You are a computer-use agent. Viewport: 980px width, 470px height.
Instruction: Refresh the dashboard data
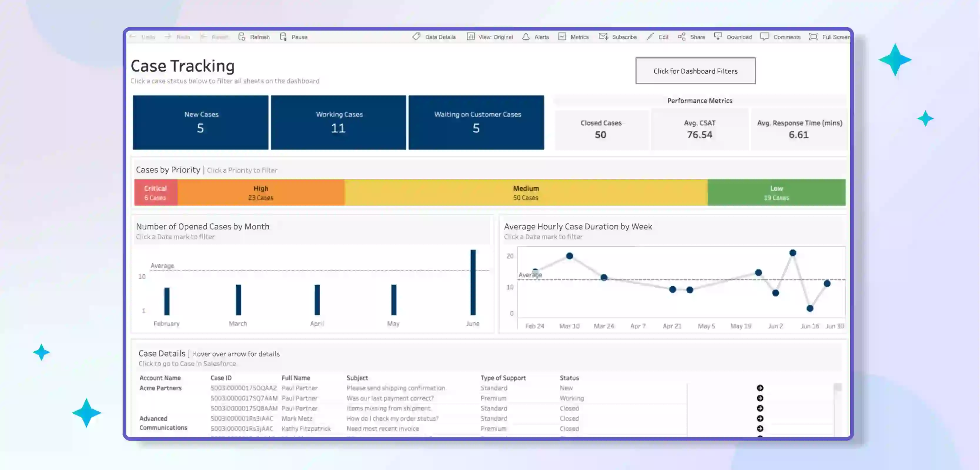tap(254, 37)
